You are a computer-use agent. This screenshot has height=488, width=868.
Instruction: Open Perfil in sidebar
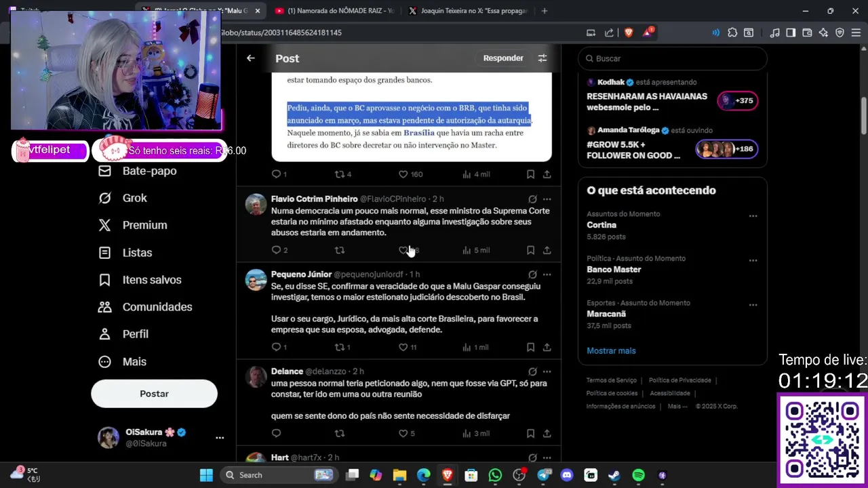point(123,334)
